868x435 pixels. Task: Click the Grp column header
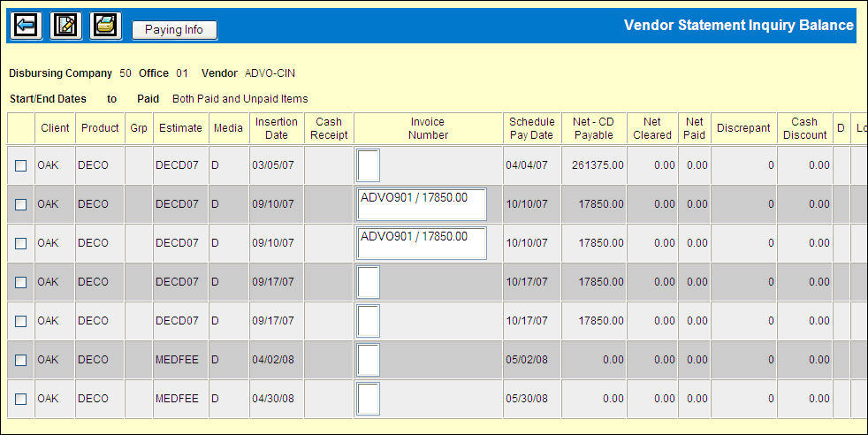tap(139, 128)
